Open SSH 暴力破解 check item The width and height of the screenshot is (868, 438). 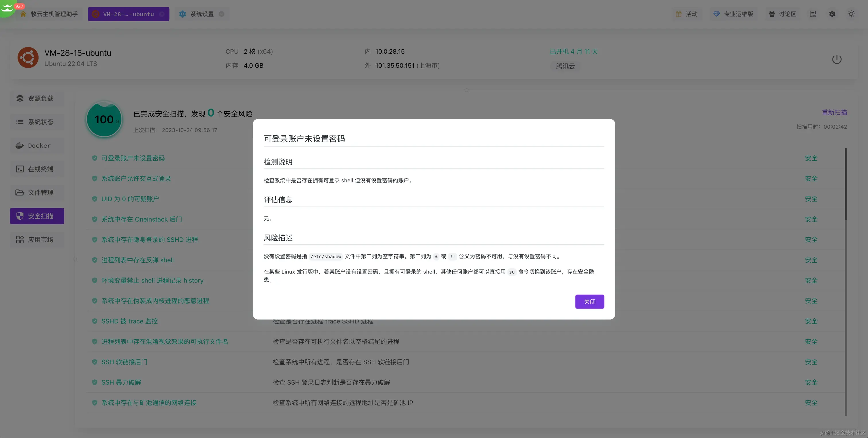click(x=121, y=382)
